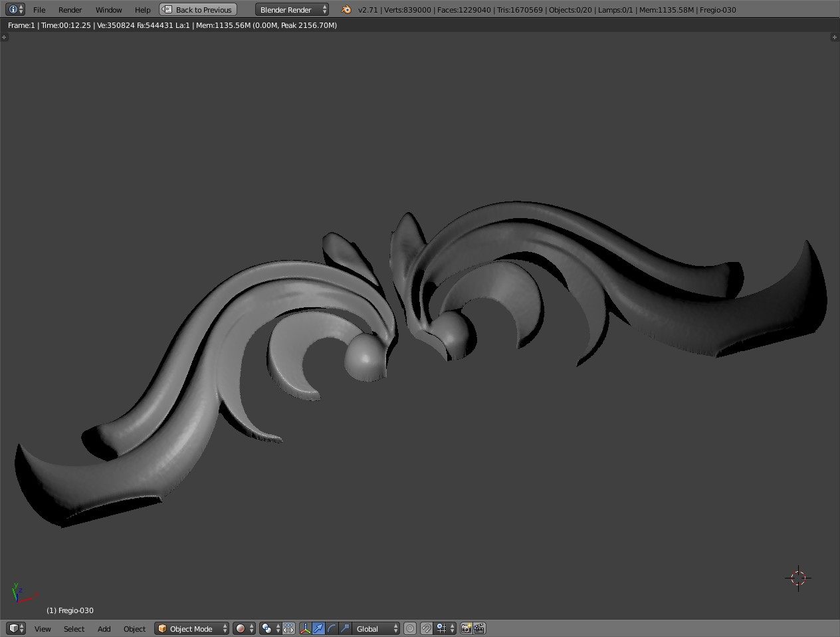The height and width of the screenshot is (637, 840).
Task: Open the Render menu
Action: 70,9
